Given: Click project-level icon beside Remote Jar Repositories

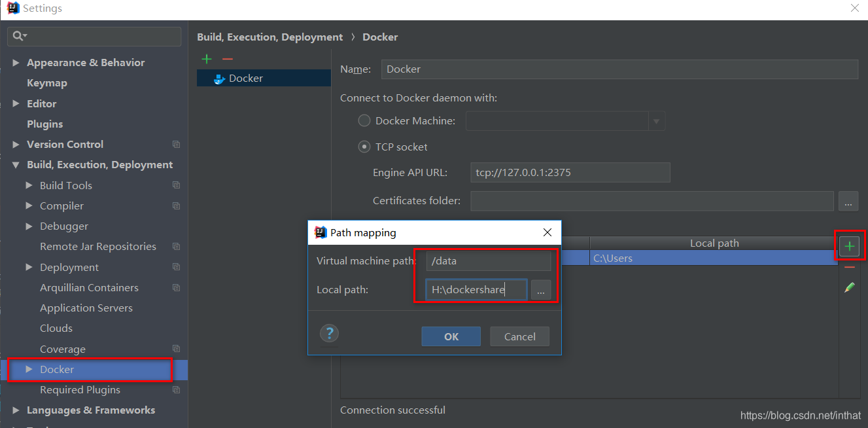Looking at the screenshot, I should pyautogui.click(x=176, y=246).
